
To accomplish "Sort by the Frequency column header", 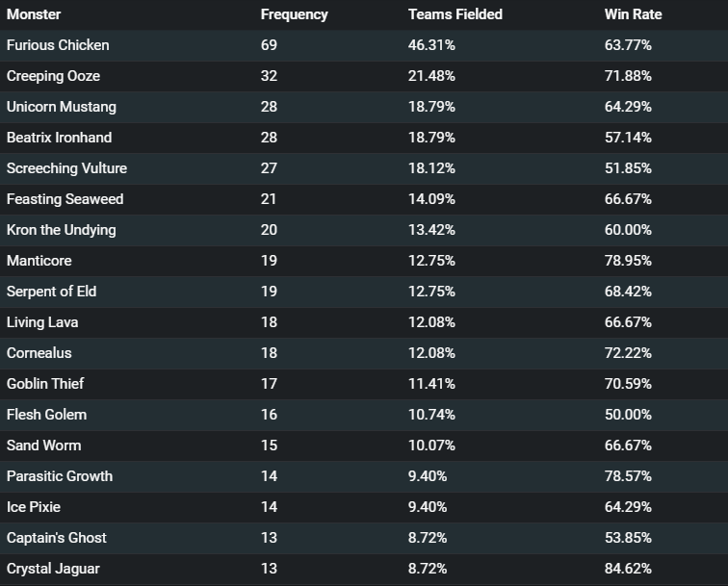I will pos(294,14).
